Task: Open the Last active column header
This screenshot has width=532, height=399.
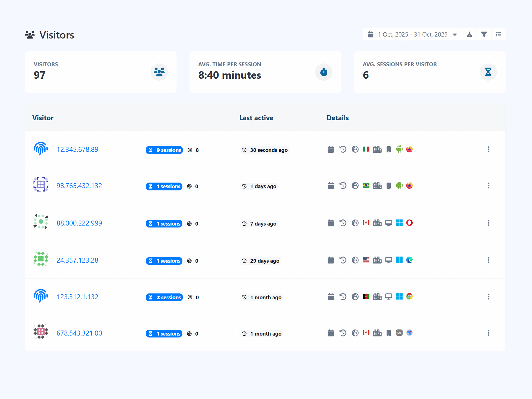Action: point(256,118)
